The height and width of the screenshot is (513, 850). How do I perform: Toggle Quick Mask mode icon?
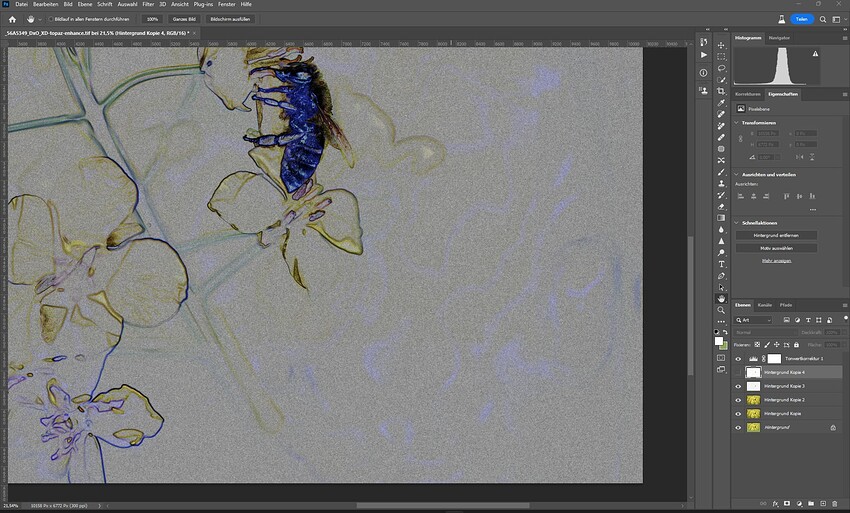[721, 358]
